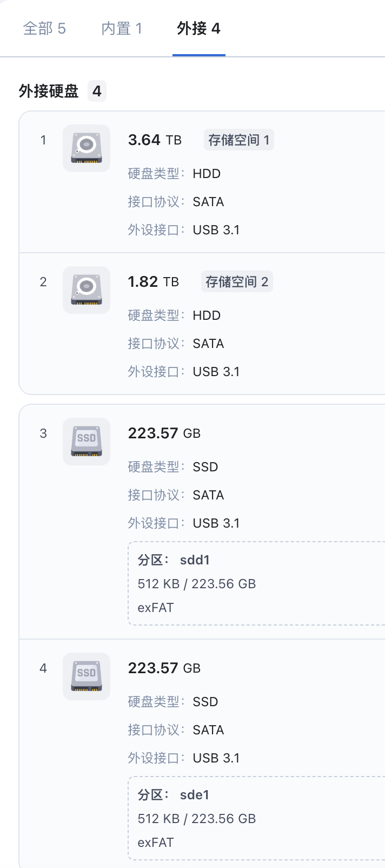Click the SSD icon for disk 3
385x868 pixels.
87,442
